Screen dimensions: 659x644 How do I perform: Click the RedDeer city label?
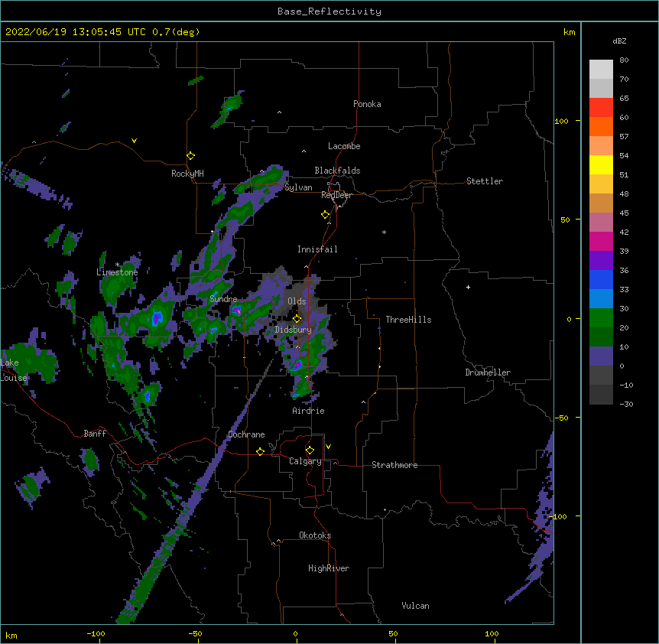pyautogui.click(x=336, y=195)
